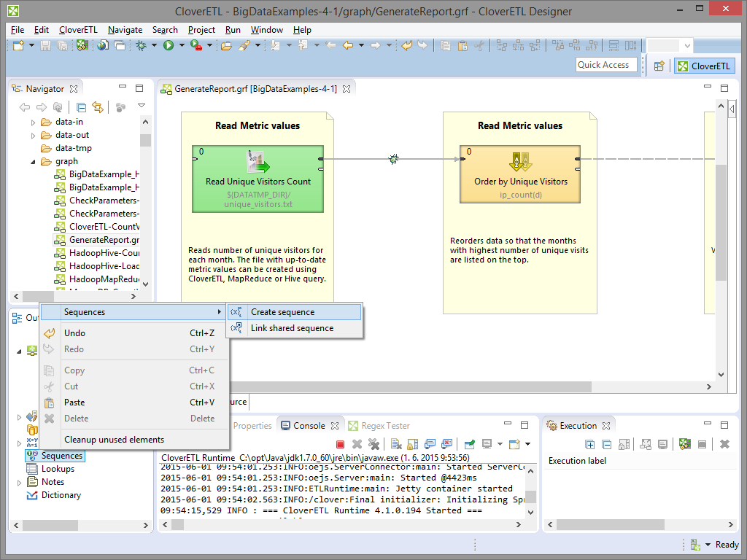The height and width of the screenshot is (560, 747).
Task: Click the Debug bug icon in toolbar
Action: tap(142, 45)
